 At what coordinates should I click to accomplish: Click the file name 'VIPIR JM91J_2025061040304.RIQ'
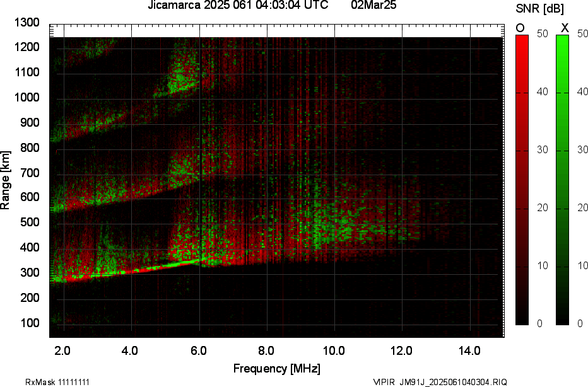coord(440,382)
